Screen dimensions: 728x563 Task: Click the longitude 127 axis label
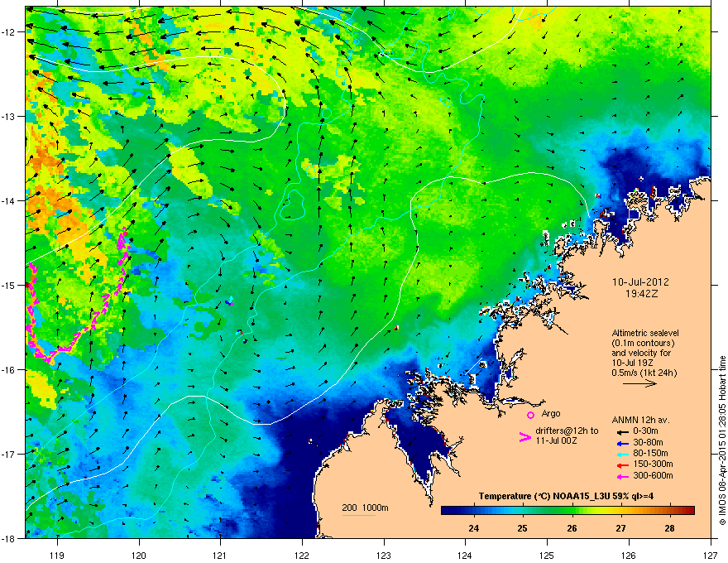coord(711,555)
